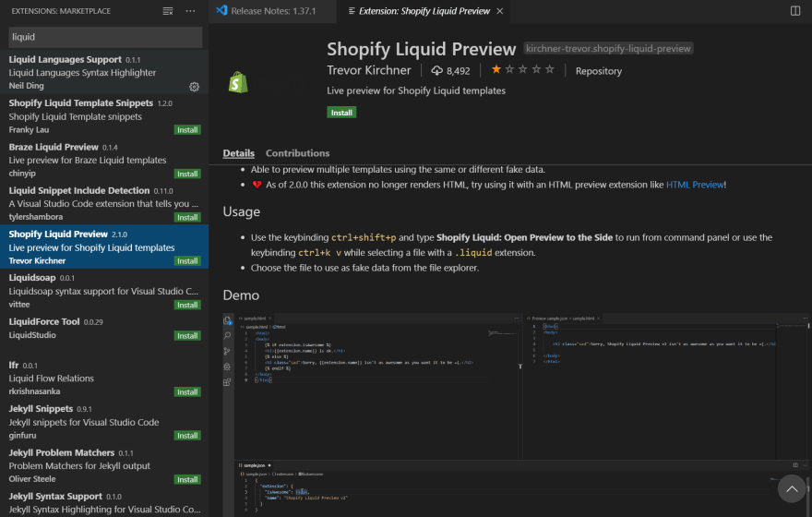812x517 pixels.
Task: Select Liquid Snippet Include Detection entry
Action: click(104, 203)
